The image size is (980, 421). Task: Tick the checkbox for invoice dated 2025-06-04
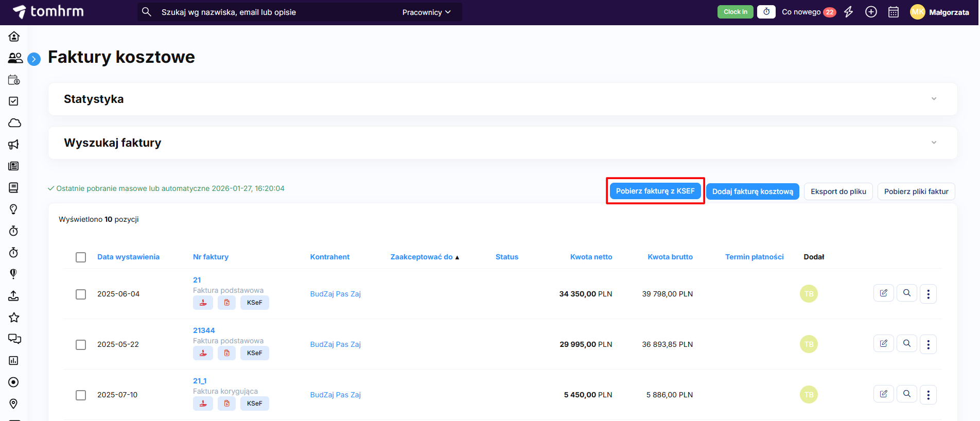pos(81,294)
